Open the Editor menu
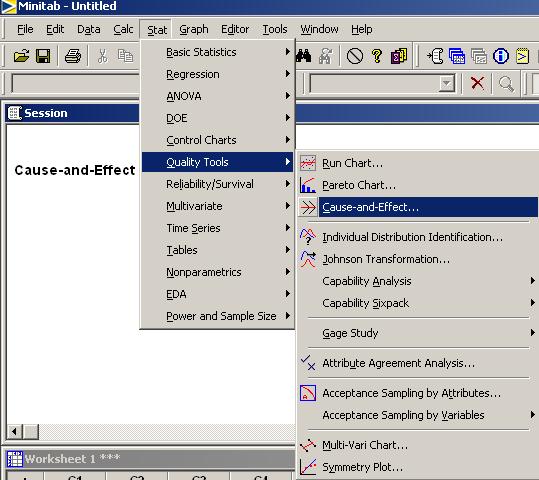This screenshot has width=539, height=480. 235,30
